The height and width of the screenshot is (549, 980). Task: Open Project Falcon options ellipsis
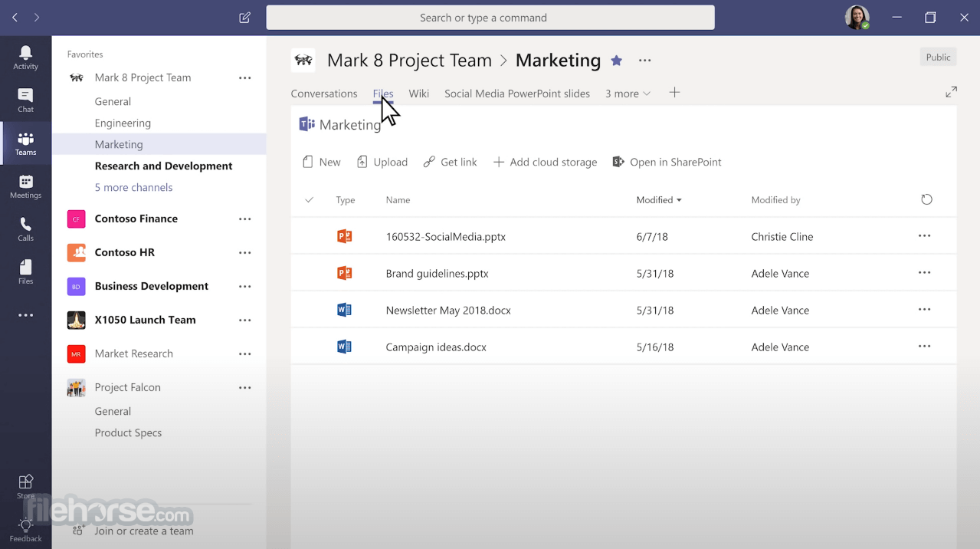tap(244, 387)
